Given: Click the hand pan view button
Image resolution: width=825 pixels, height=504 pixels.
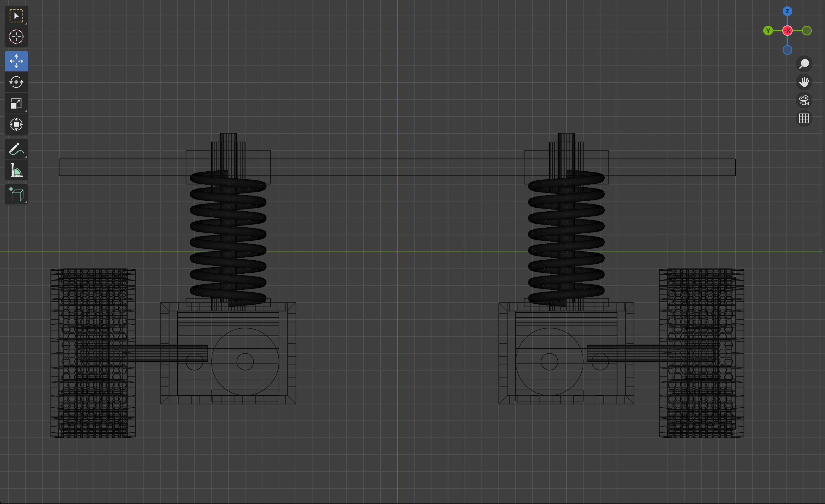Looking at the screenshot, I should pyautogui.click(x=804, y=82).
